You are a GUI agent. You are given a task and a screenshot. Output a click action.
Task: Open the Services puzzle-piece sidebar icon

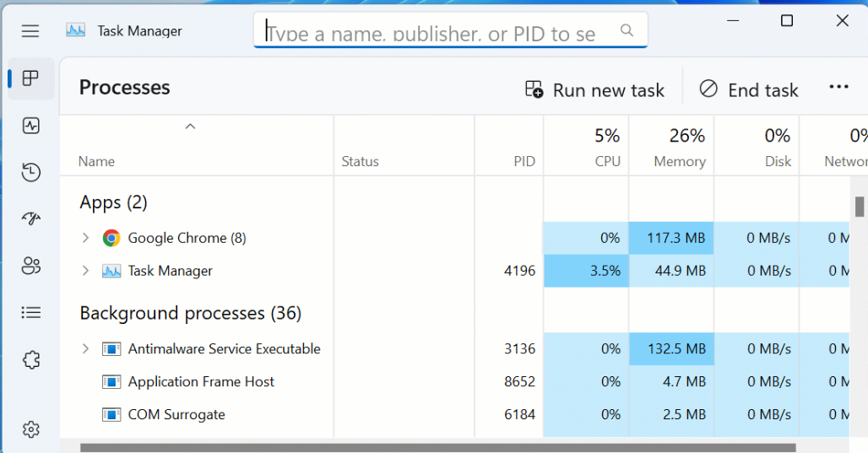pyautogui.click(x=31, y=360)
